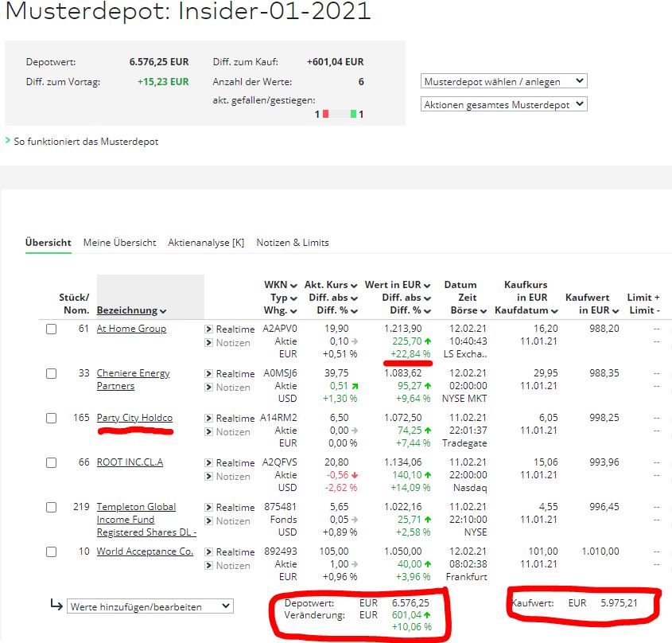
Task: Click the Notizen arrow icon for World Acceptance
Action: 208,566
